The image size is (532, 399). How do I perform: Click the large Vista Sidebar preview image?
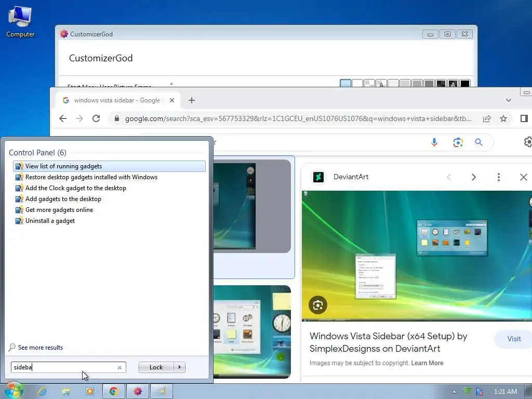[417, 256]
